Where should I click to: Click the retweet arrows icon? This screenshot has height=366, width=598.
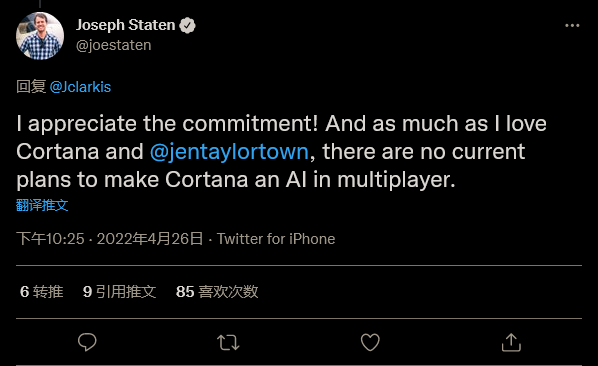point(228,342)
